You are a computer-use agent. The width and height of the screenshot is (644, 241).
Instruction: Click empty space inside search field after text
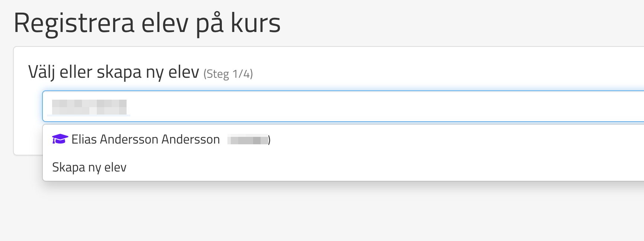[372, 106]
